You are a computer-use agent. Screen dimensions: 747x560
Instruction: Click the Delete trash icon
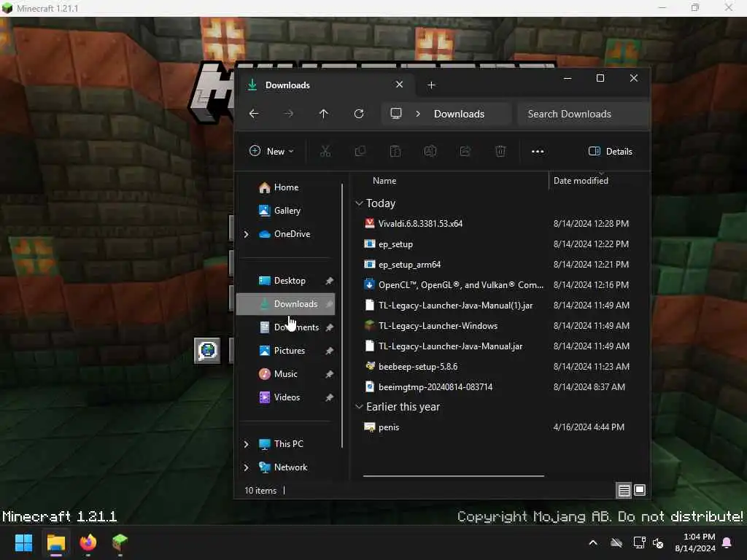(x=500, y=152)
